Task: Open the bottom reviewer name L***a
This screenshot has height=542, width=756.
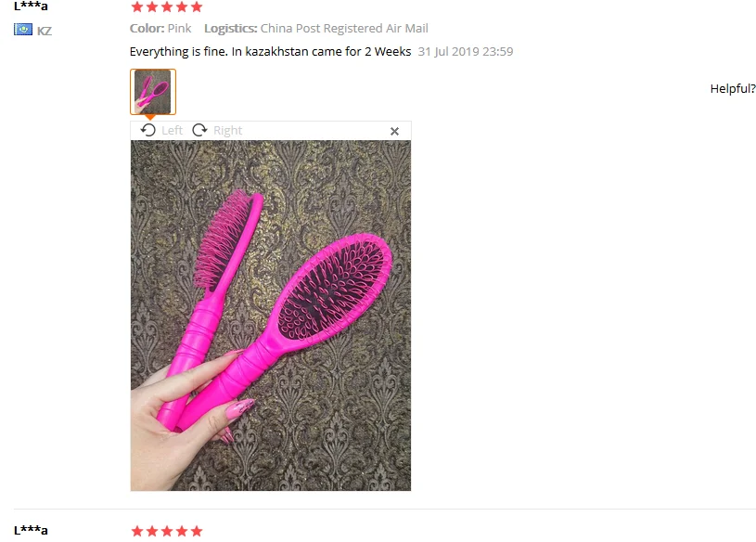Action: pyautogui.click(x=31, y=531)
